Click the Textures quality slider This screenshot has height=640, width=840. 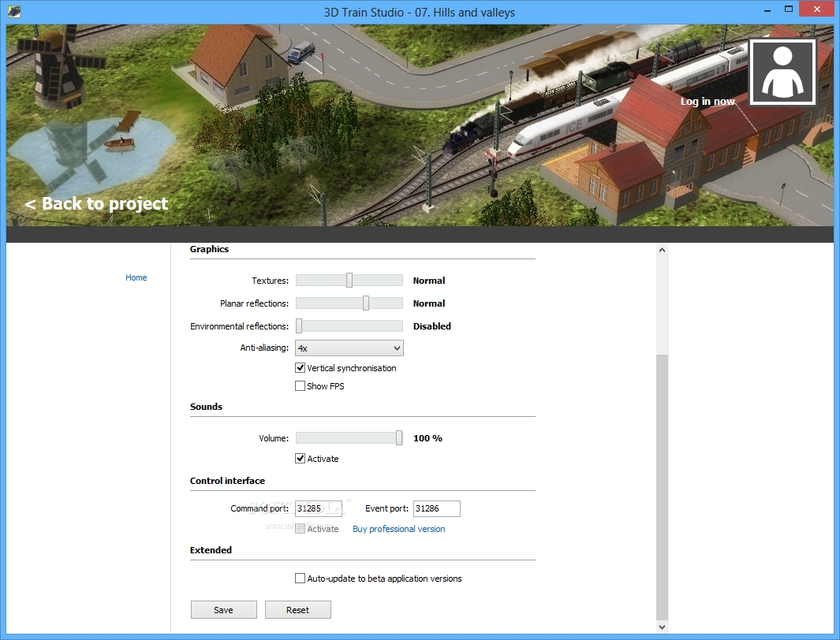pyautogui.click(x=349, y=281)
